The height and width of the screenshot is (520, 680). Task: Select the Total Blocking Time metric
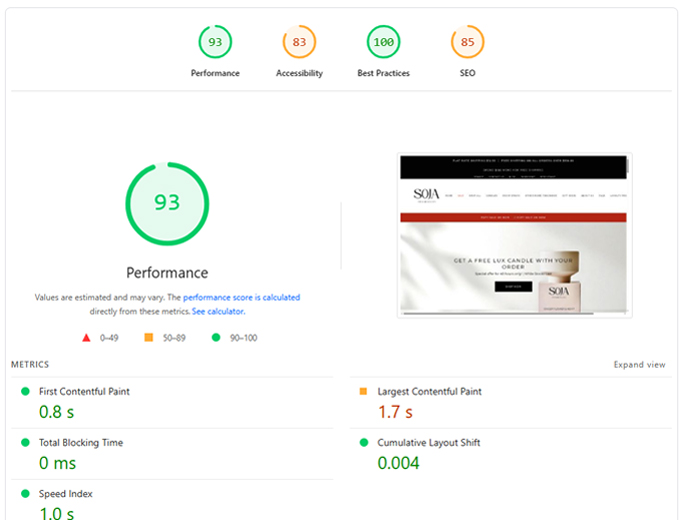coord(81,442)
